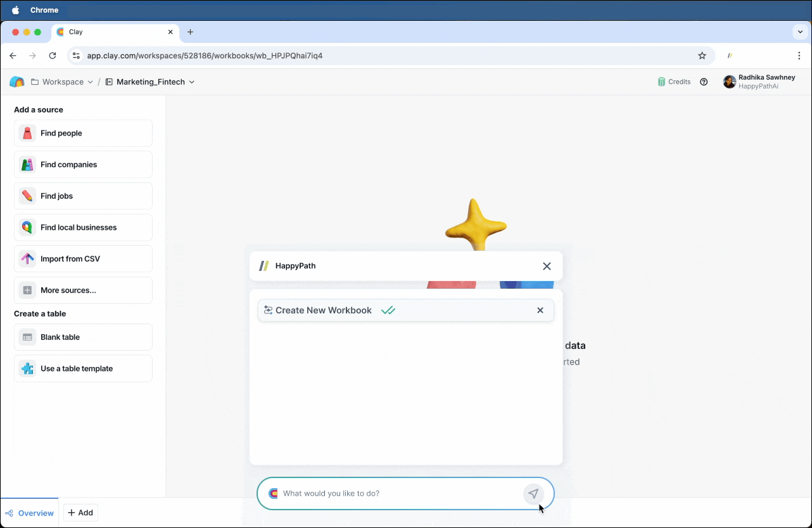812x528 pixels.
Task: Click the Add table button
Action: click(80, 513)
